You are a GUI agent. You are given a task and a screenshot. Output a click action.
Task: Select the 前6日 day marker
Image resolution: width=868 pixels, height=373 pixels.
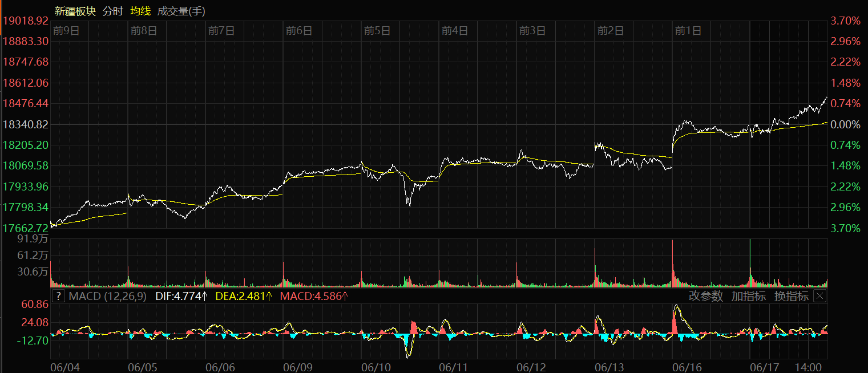point(299,31)
